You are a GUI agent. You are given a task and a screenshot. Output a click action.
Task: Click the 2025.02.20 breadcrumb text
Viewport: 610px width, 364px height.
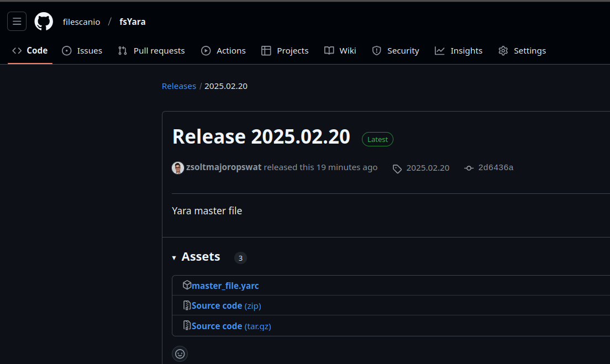tap(226, 86)
